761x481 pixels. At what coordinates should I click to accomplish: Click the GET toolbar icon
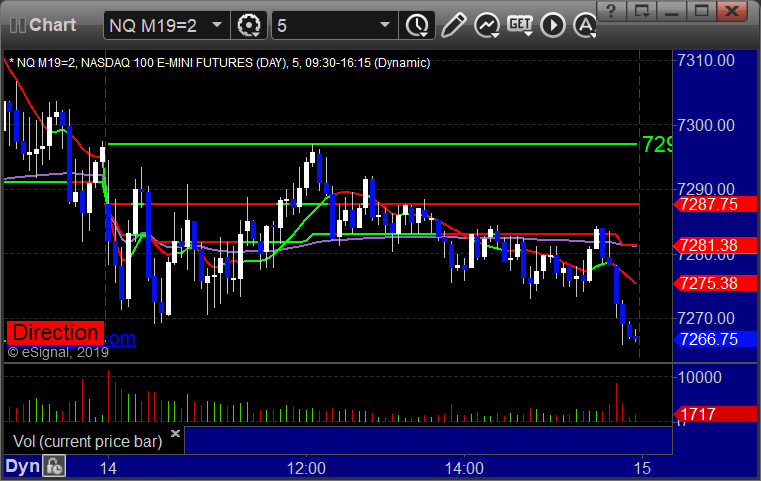(519, 24)
